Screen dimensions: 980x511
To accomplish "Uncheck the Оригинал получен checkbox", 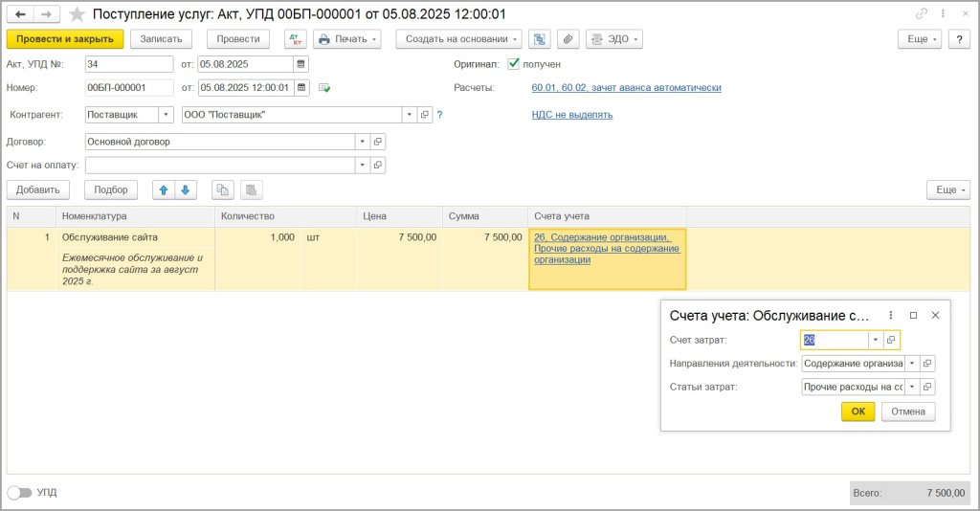I will (x=514, y=64).
